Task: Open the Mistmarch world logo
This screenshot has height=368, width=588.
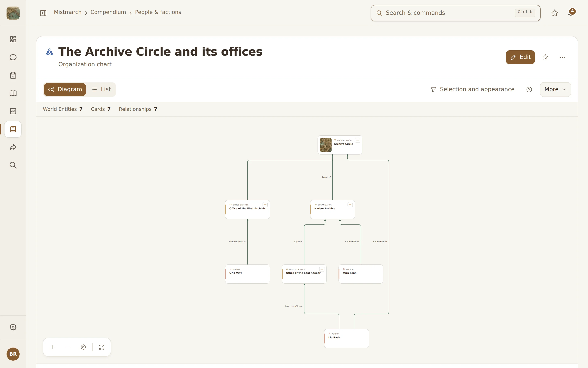Action: 13,13
